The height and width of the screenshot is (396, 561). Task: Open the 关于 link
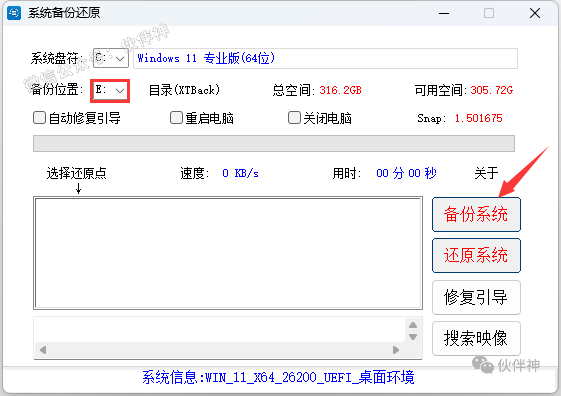(x=486, y=173)
